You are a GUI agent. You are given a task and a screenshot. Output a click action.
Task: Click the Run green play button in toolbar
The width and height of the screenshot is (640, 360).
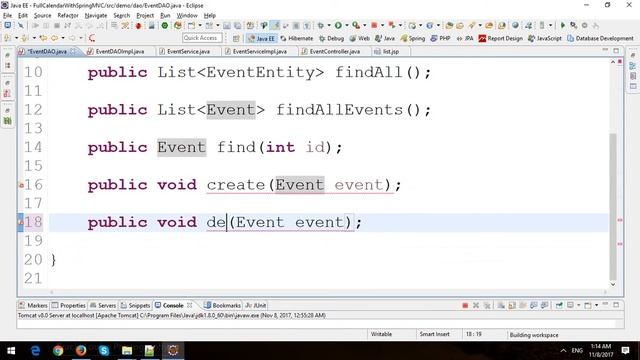tap(338, 25)
